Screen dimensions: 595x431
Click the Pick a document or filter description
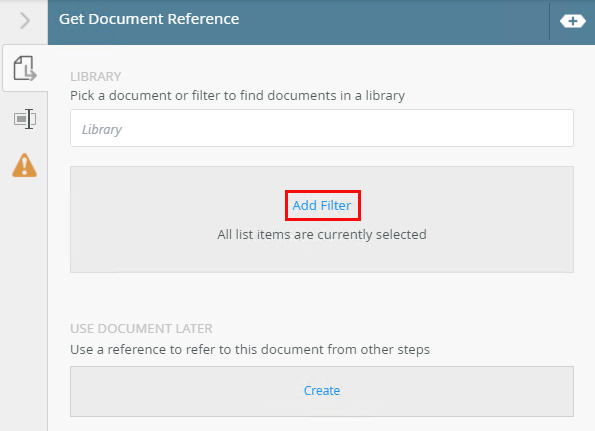(x=238, y=96)
